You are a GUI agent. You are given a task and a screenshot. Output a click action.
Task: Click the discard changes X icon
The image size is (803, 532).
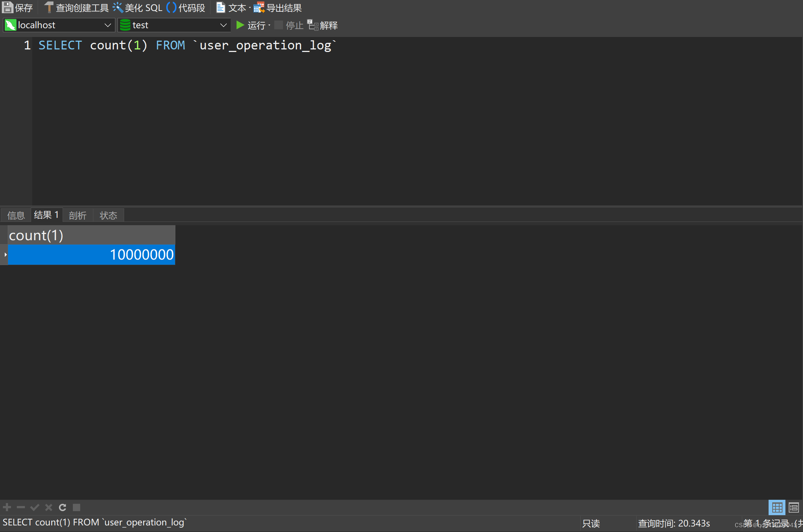point(49,507)
